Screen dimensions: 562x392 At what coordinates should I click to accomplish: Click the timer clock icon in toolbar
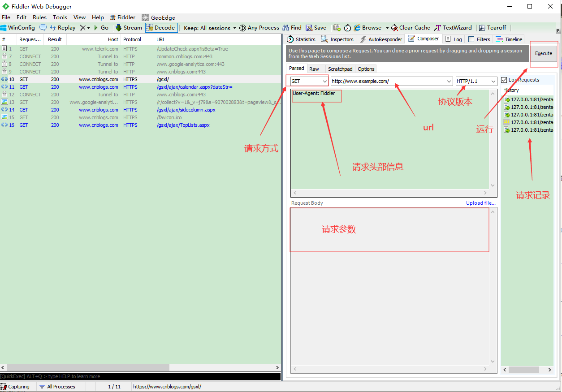pyautogui.click(x=347, y=28)
